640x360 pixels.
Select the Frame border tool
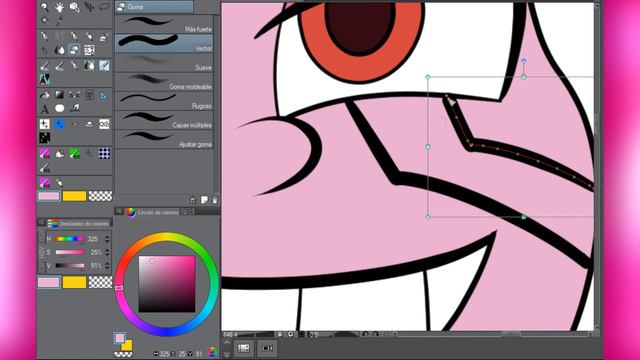[x=89, y=95]
